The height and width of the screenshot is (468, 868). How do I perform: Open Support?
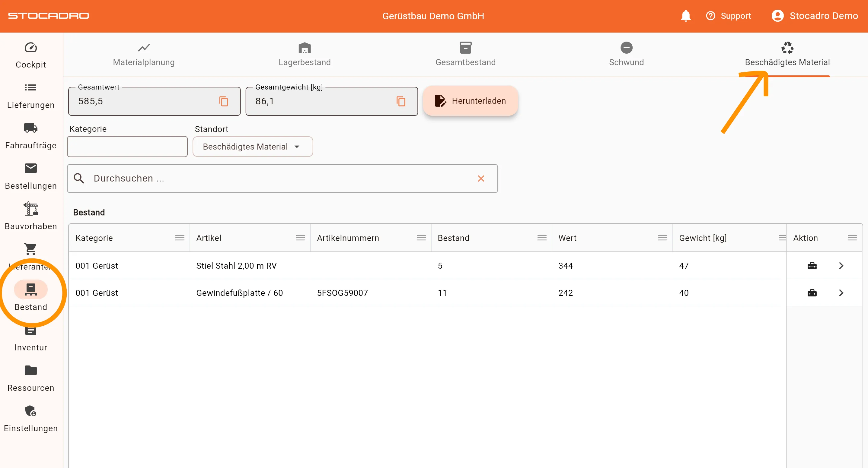pos(729,15)
